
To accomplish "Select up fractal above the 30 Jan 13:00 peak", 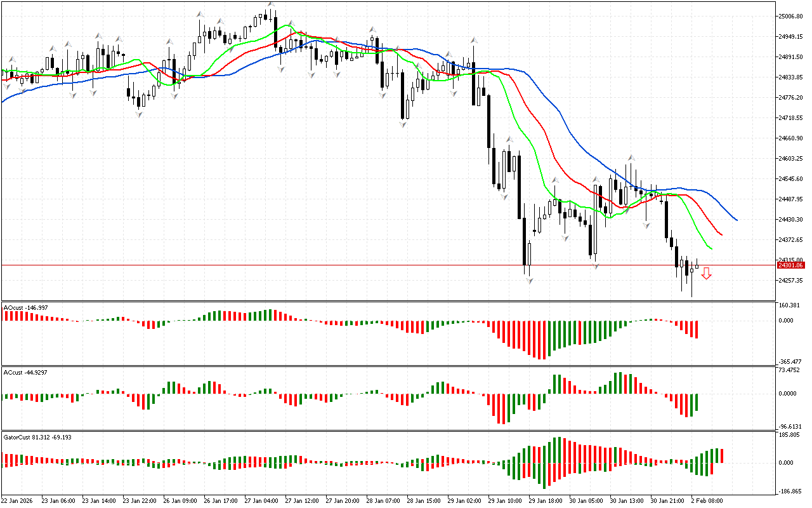I will pos(631,157).
